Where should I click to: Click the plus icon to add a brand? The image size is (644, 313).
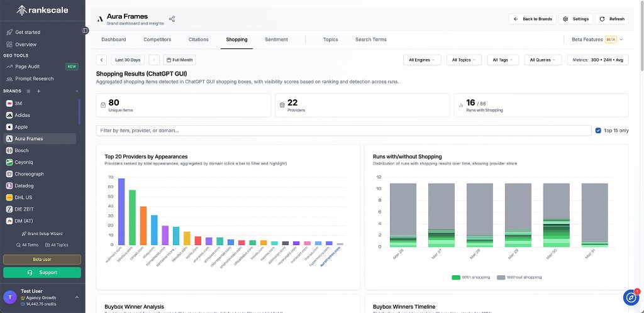38,91
